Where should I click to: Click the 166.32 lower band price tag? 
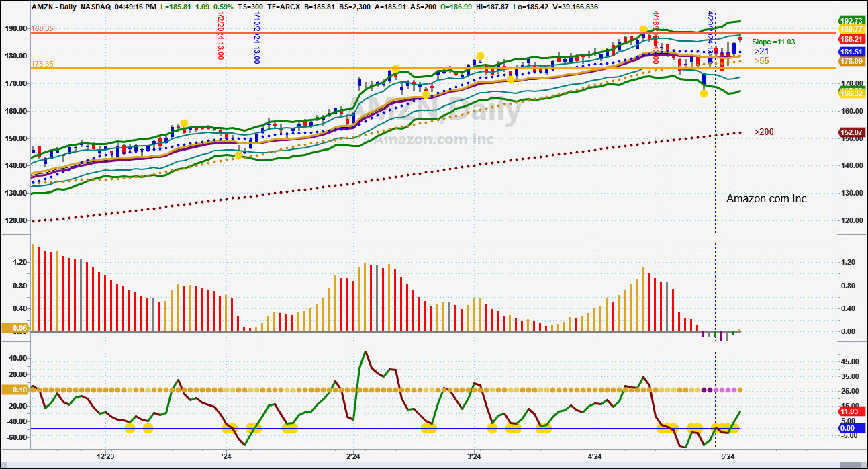pyautogui.click(x=851, y=94)
